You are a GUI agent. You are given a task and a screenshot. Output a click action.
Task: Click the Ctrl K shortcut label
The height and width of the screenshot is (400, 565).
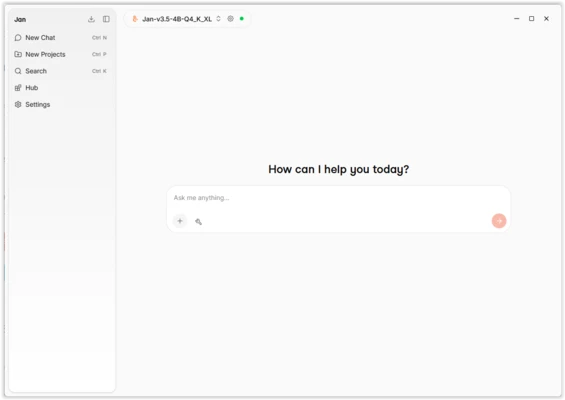pyautogui.click(x=99, y=71)
